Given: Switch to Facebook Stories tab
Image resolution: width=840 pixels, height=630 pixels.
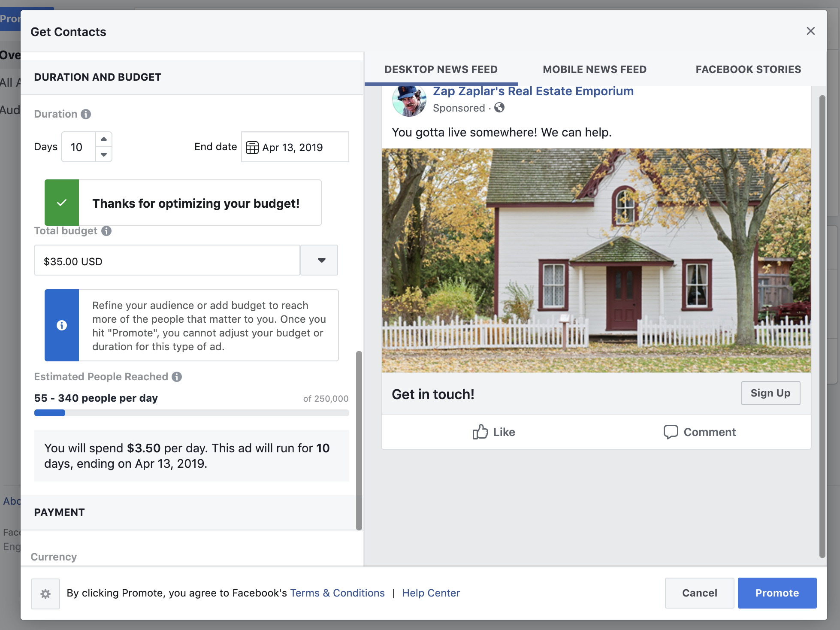Looking at the screenshot, I should pos(748,70).
